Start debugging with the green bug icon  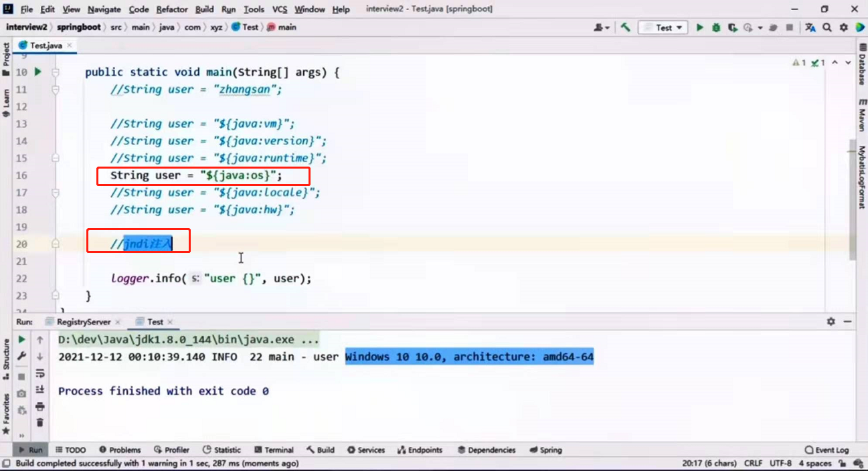(x=716, y=27)
